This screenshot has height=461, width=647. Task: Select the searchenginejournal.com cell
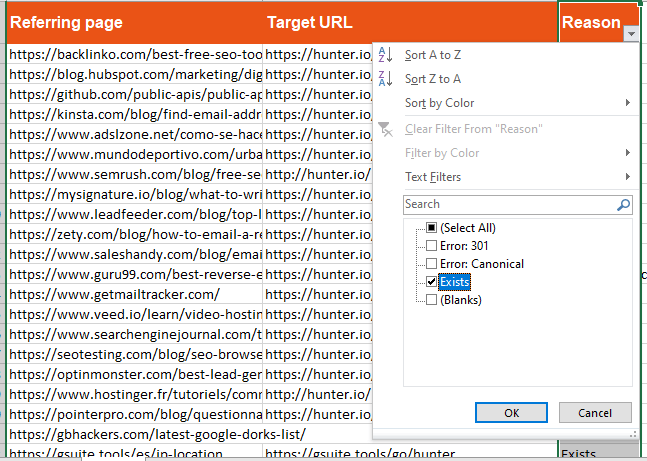click(x=135, y=335)
